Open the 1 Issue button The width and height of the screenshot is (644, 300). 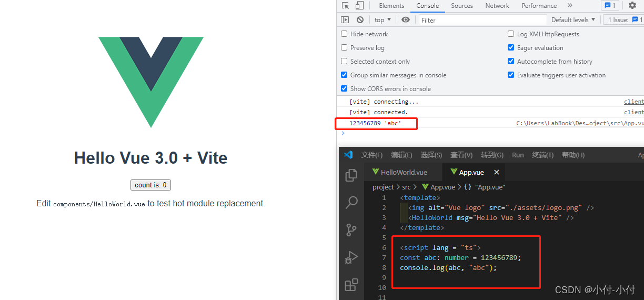tap(623, 20)
